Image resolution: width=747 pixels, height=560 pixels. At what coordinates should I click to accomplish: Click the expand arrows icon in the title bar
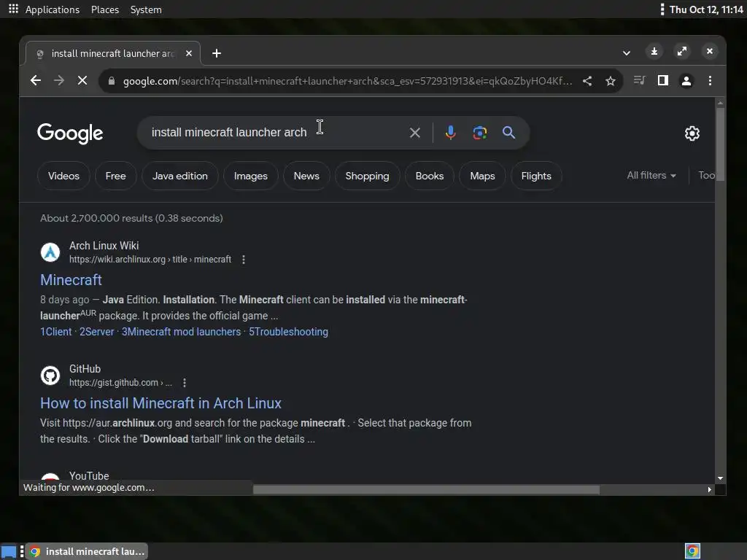click(682, 52)
